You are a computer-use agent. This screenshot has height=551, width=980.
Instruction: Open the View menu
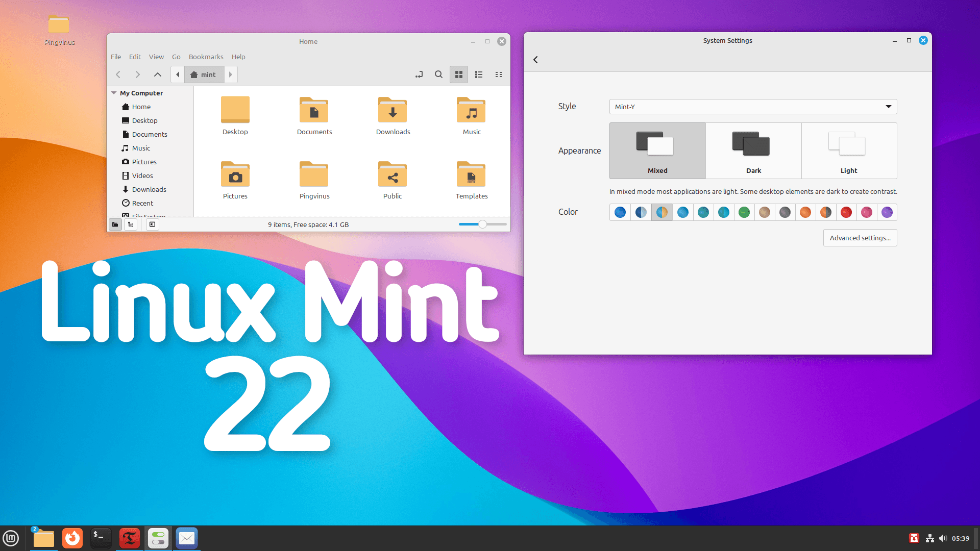pyautogui.click(x=156, y=57)
